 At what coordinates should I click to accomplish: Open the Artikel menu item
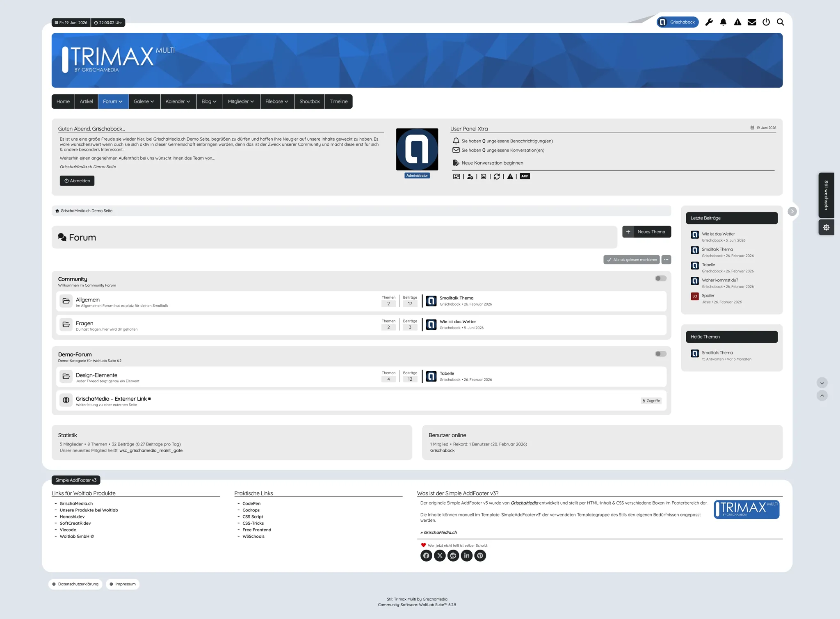pos(86,101)
